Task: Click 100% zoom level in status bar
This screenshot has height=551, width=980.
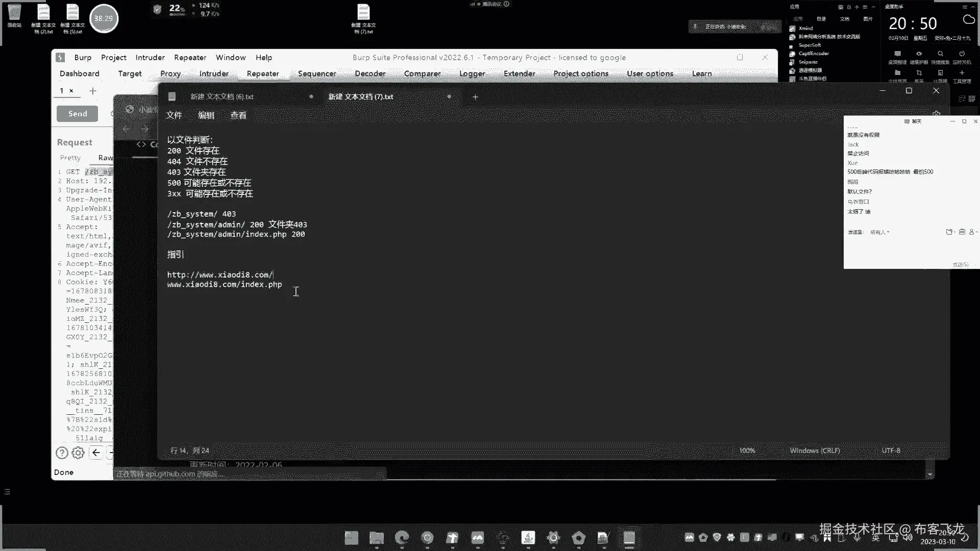Action: point(747,450)
